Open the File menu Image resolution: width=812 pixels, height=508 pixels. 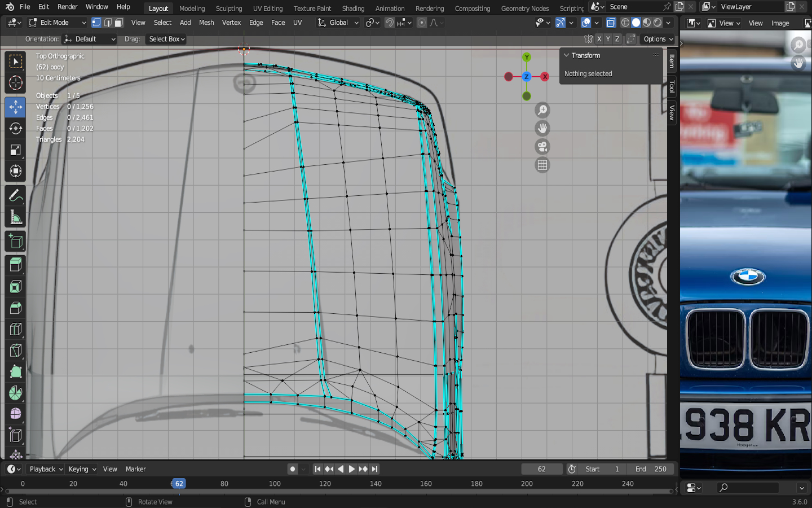pos(25,7)
